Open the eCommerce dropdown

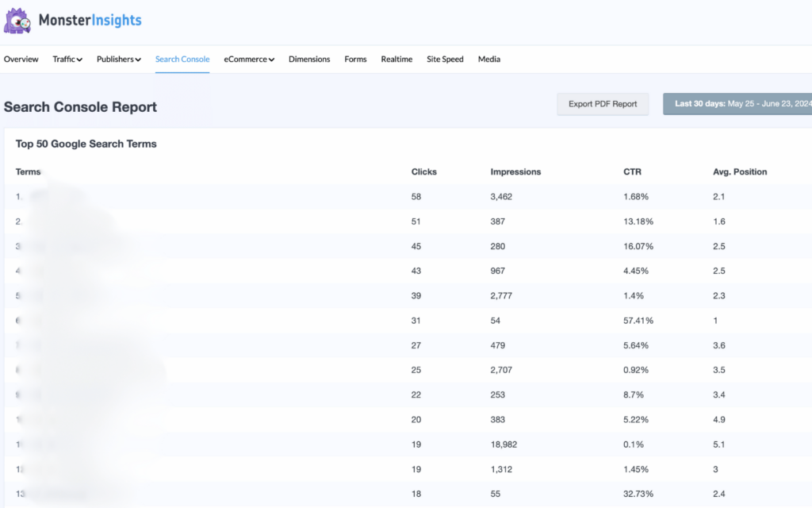(248, 59)
